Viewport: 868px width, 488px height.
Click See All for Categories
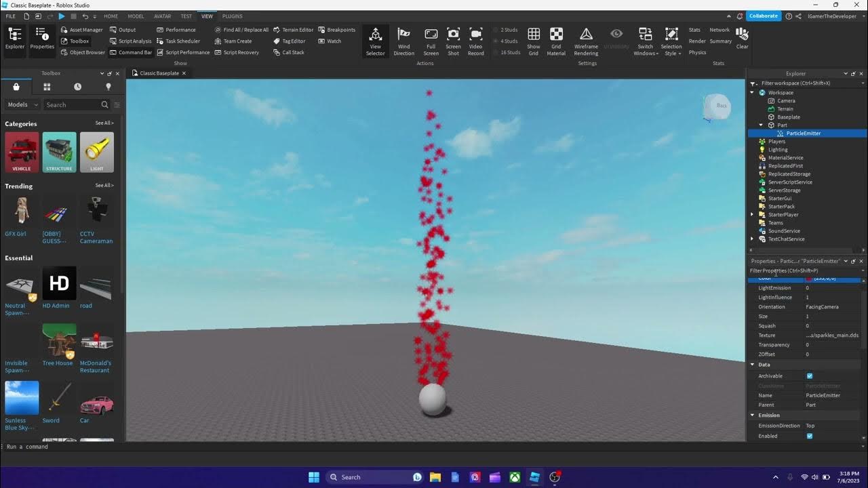coord(104,123)
